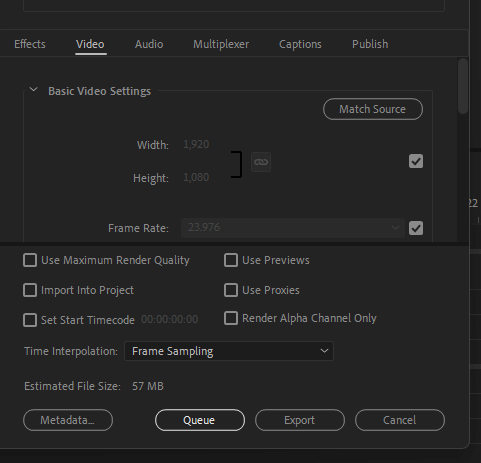481x463 pixels.
Task: Enable Use Maximum Render Quality
Action: tap(30, 260)
